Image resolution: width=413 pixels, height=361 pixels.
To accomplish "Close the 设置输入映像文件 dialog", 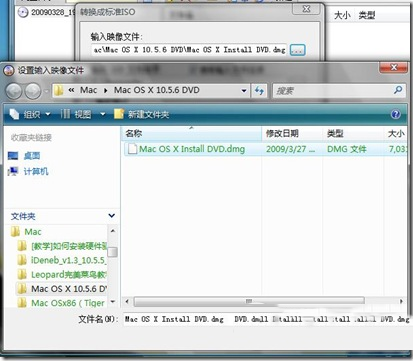I will pos(393,67).
